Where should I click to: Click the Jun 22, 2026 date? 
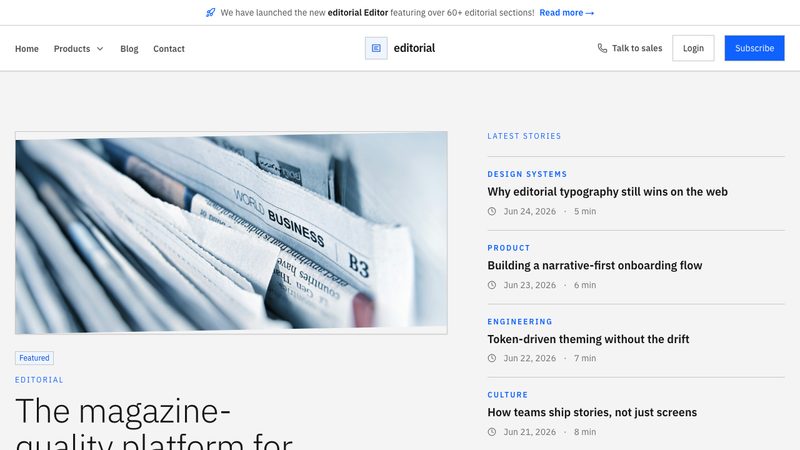530,358
